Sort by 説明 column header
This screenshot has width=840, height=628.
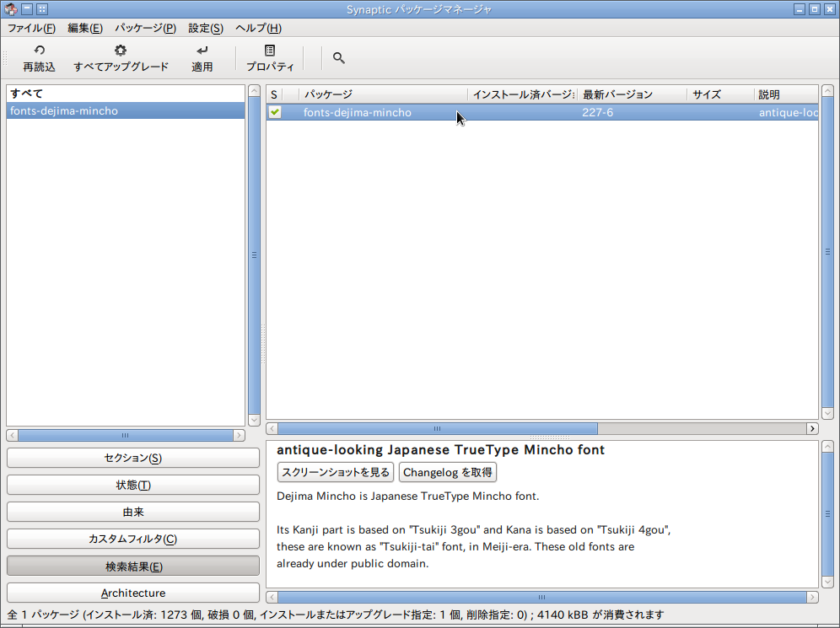(786, 94)
